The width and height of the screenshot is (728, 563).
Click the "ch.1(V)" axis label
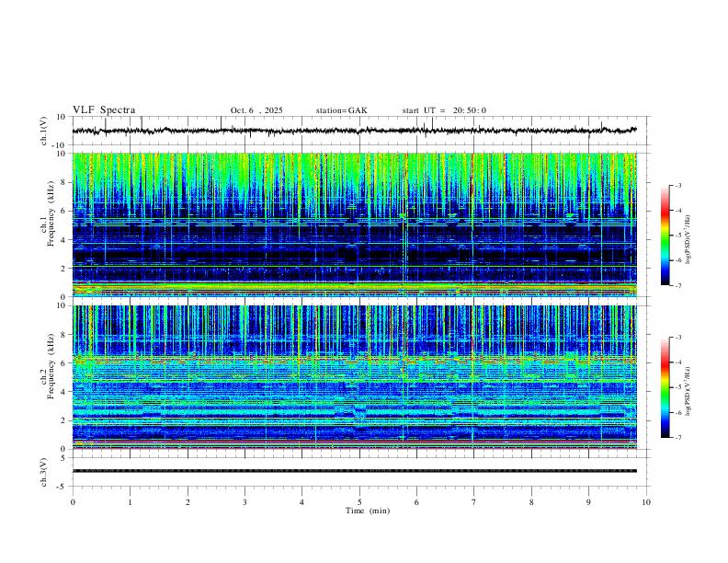(x=44, y=131)
